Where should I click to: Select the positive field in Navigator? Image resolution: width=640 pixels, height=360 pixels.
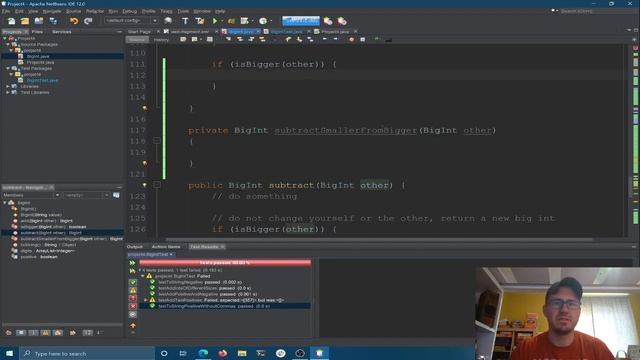pos(39,257)
